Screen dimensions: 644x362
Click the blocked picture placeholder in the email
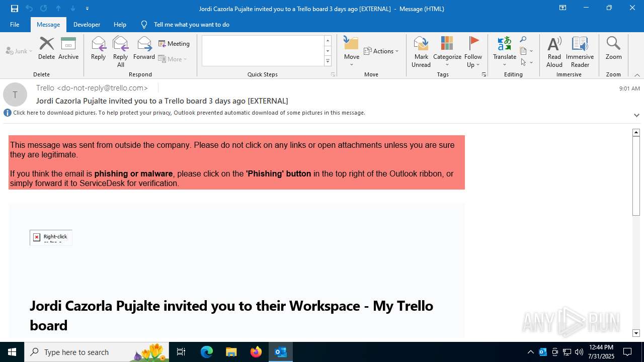click(x=51, y=237)
